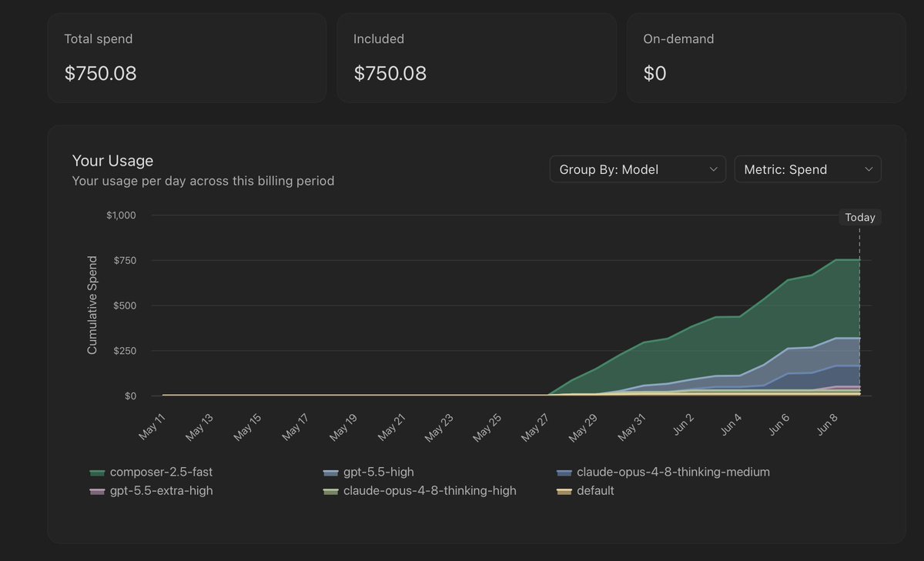Click the usage per day subtitle
This screenshot has height=561, width=924.
tap(203, 182)
